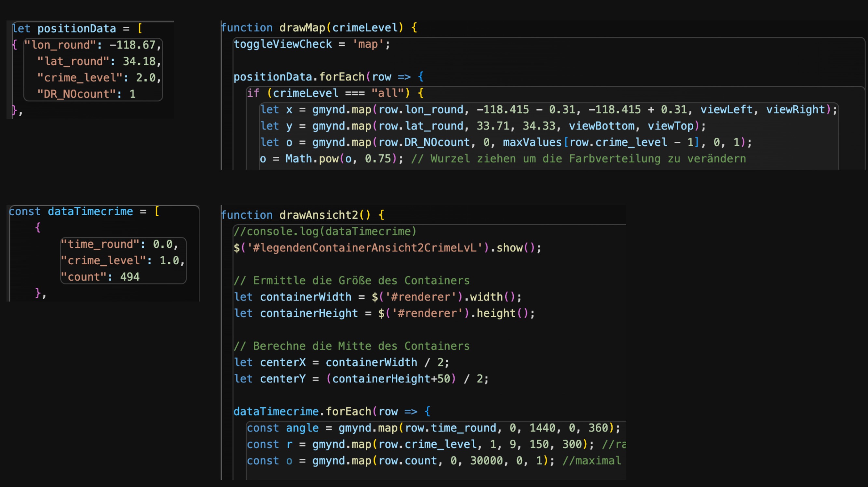This screenshot has height=487, width=868.
Task: Click the const angle declaration
Action: tap(302, 428)
